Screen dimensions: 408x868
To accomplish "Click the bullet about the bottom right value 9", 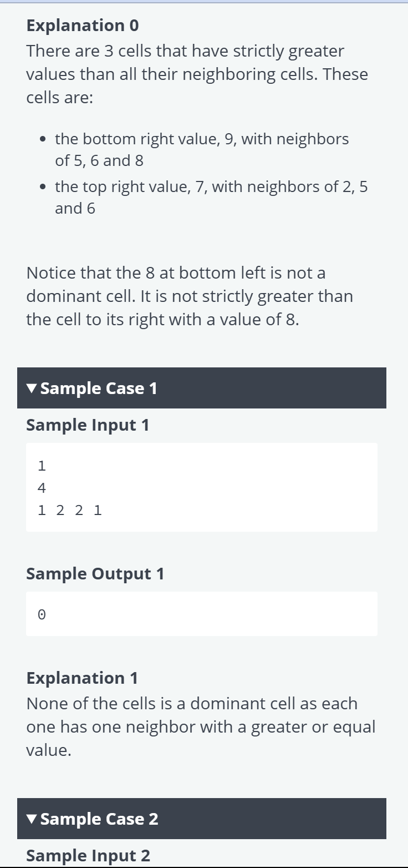I will click(202, 150).
